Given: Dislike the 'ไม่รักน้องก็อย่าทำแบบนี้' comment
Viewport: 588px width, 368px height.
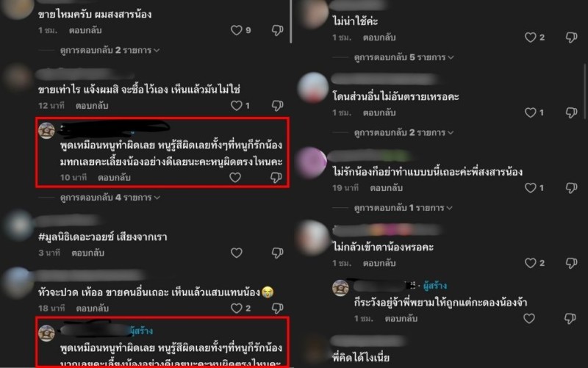Looking at the screenshot, I should coord(571,188).
